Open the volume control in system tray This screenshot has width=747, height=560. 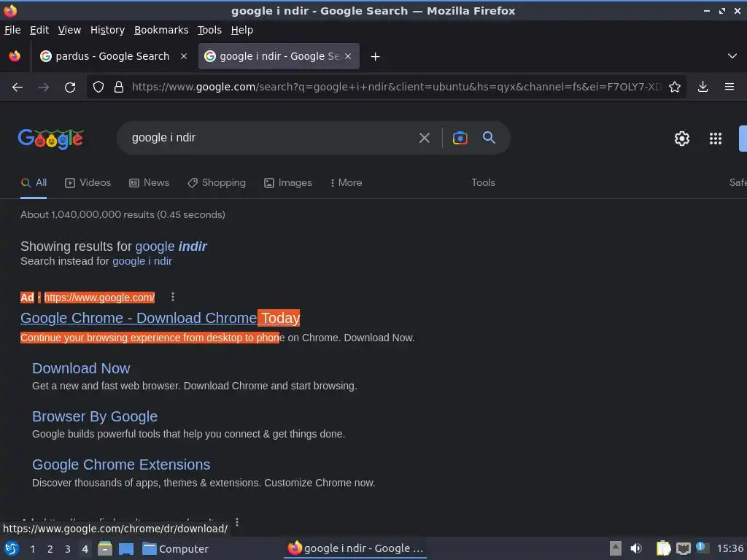coord(636,548)
